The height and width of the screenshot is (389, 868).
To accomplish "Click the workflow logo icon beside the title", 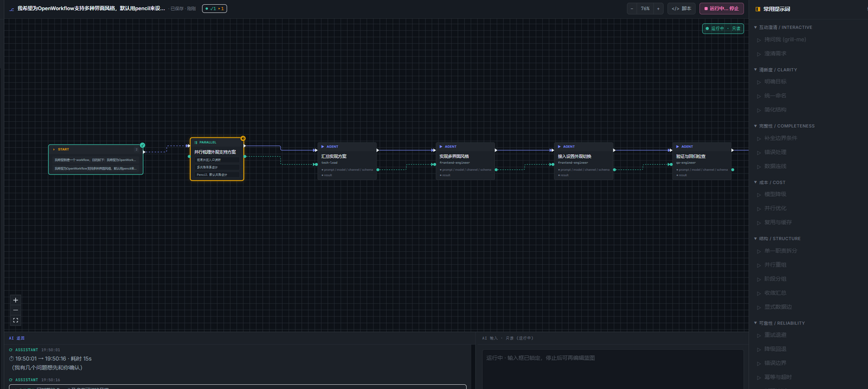I will [11, 9].
